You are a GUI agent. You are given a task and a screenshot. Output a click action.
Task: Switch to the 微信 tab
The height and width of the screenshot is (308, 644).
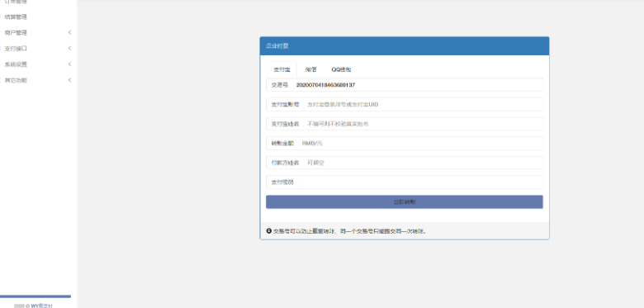(311, 70)
